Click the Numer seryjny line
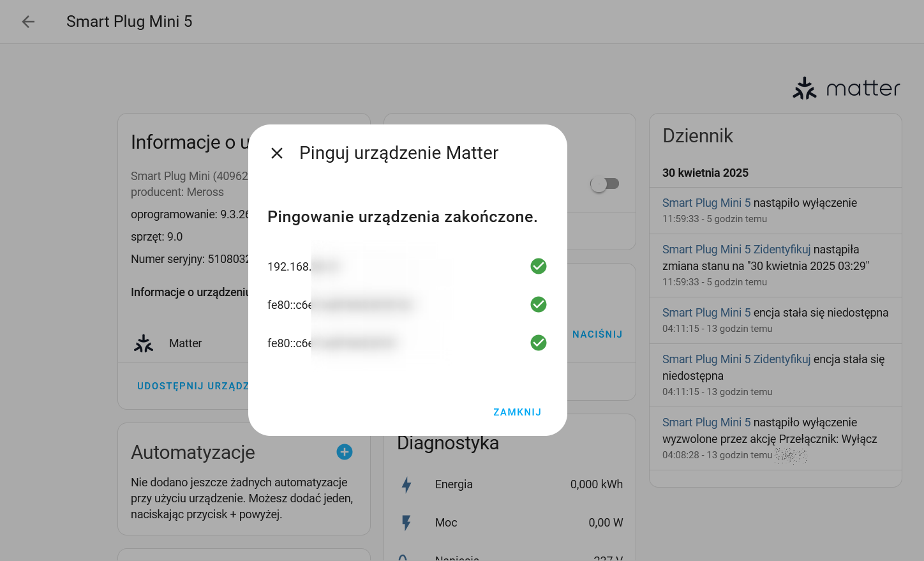The image size is (924, 561). point(190,259)
